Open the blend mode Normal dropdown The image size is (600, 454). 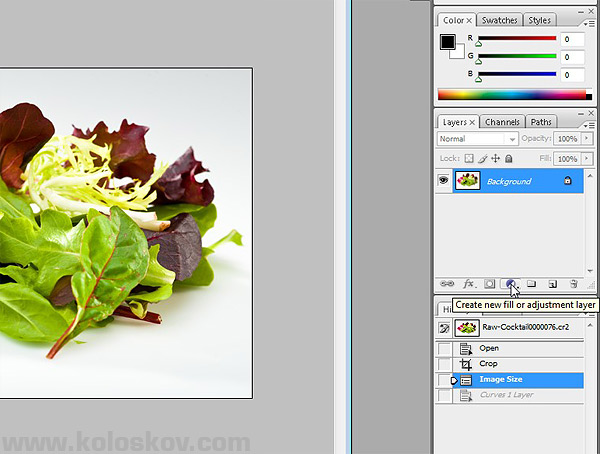(478, 139)
